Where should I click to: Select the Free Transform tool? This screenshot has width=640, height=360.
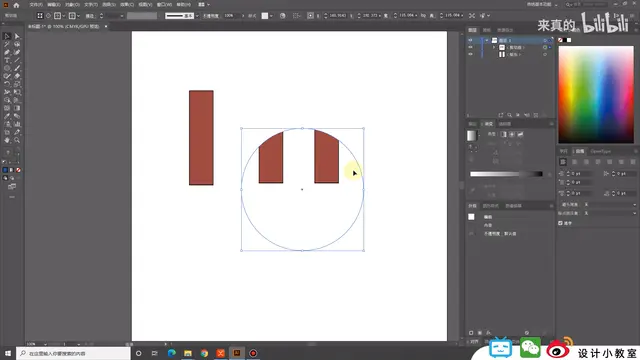tap(17, 92)
